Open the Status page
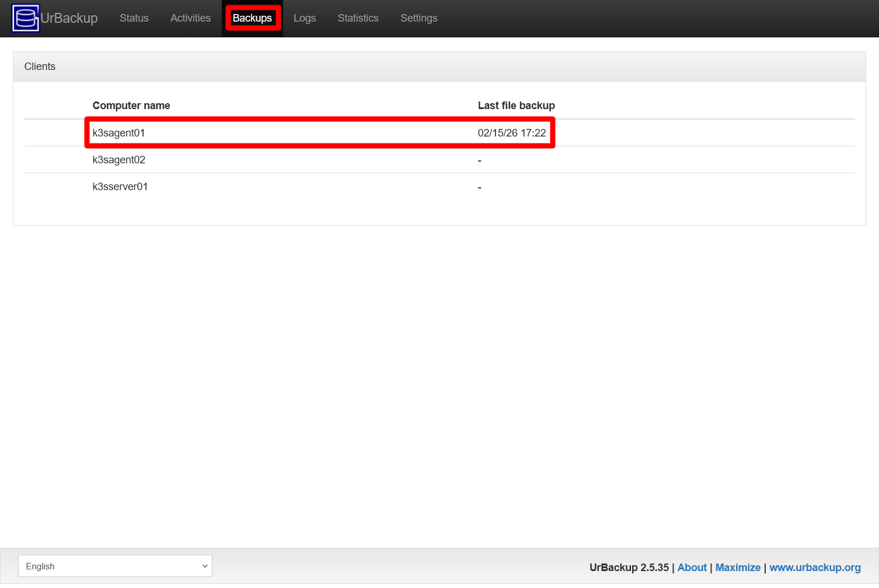The height and width of the screenshot is (588, 879). click(x=134, y=18)
